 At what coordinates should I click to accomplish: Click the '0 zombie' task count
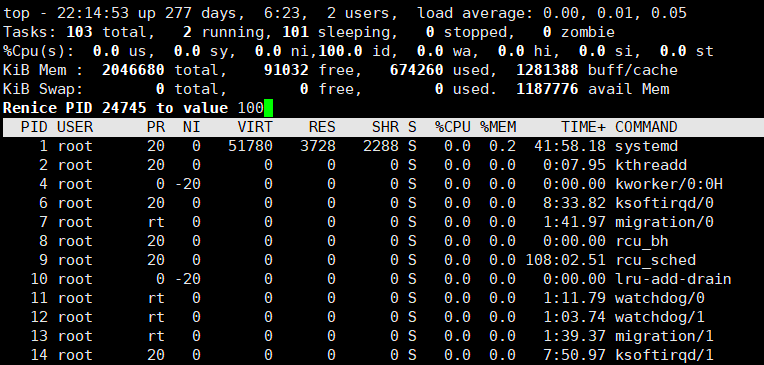point(579,32)
